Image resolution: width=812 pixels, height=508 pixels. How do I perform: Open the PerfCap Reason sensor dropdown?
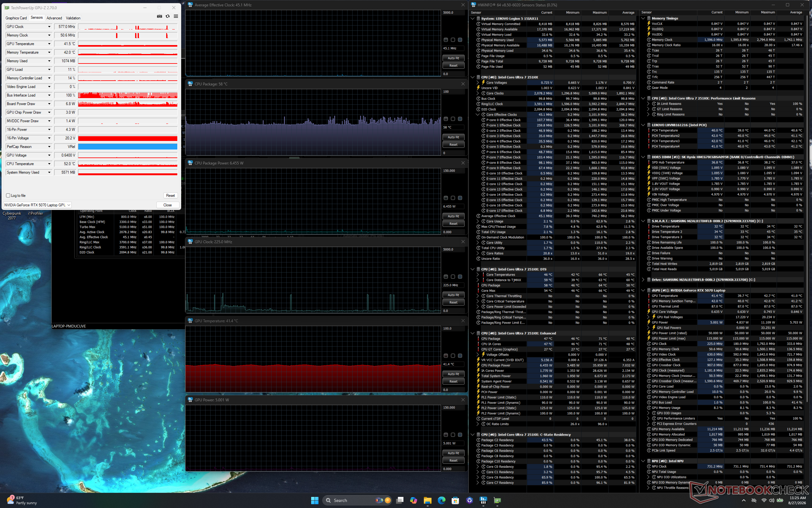coord(49,147)
